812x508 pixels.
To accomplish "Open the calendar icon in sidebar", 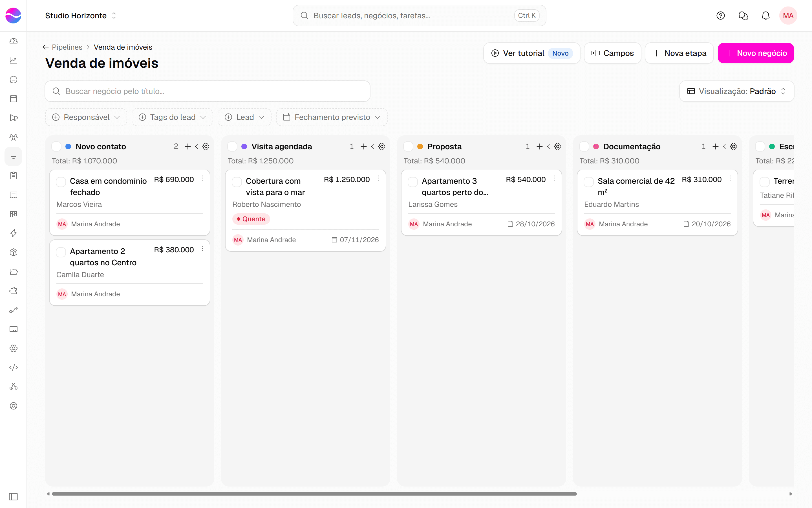I will point(14,99).
